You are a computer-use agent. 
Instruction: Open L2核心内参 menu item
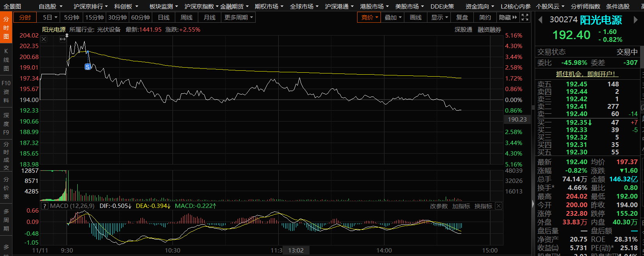point(516,6)
